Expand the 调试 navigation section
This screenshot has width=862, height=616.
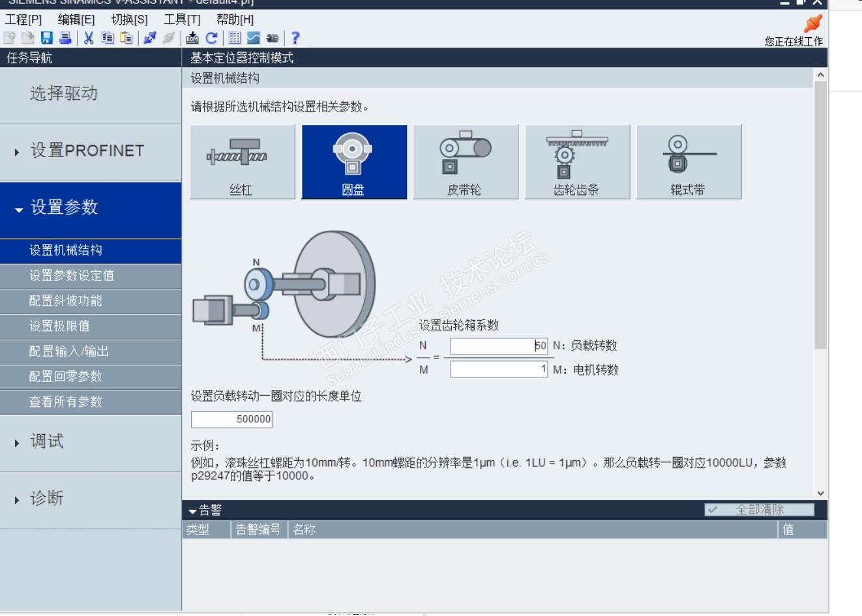click(91, 443)
